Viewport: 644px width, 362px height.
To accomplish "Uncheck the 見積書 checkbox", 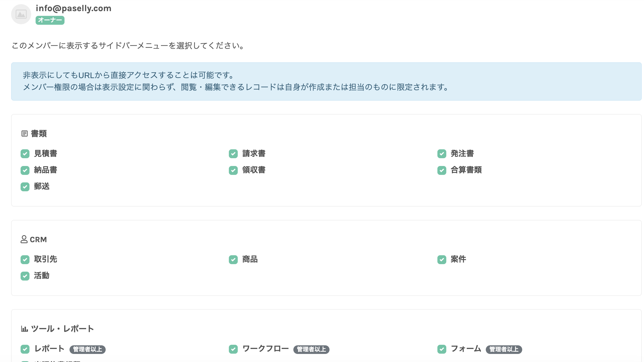I will (x=25, y=154).
